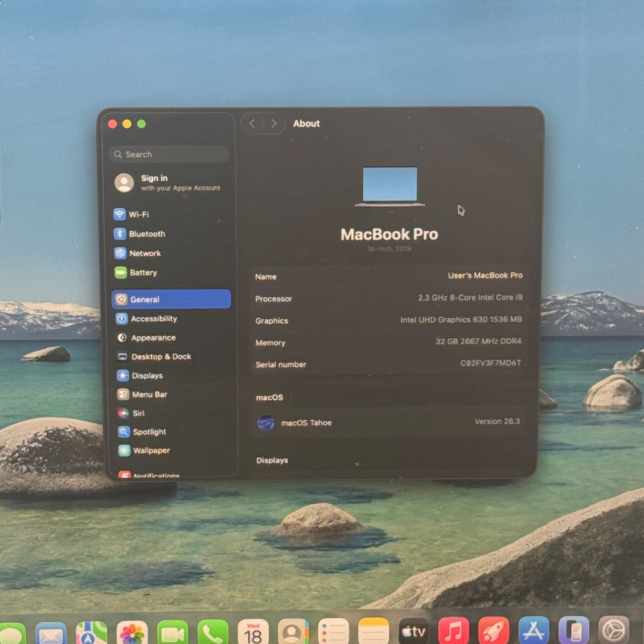
Task: Open Menu Bar settings
Action: pos(149,394)
